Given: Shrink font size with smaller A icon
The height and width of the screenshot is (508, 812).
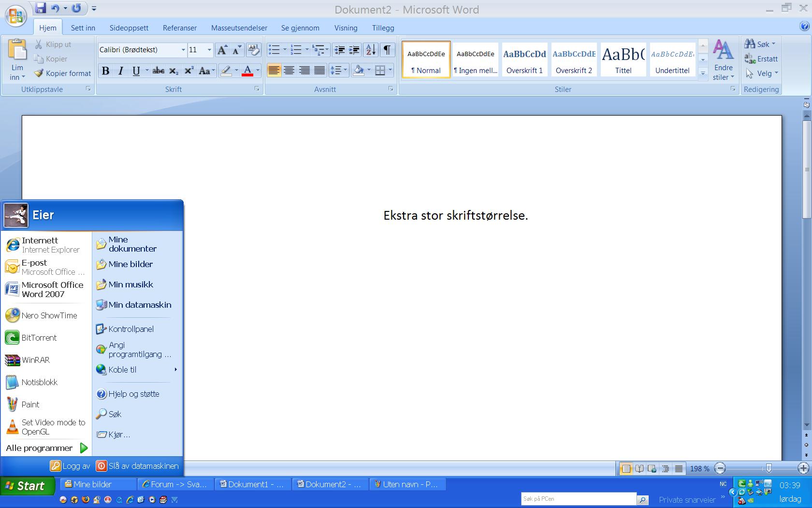Looking at the screenshot, I should pos(237,50).
